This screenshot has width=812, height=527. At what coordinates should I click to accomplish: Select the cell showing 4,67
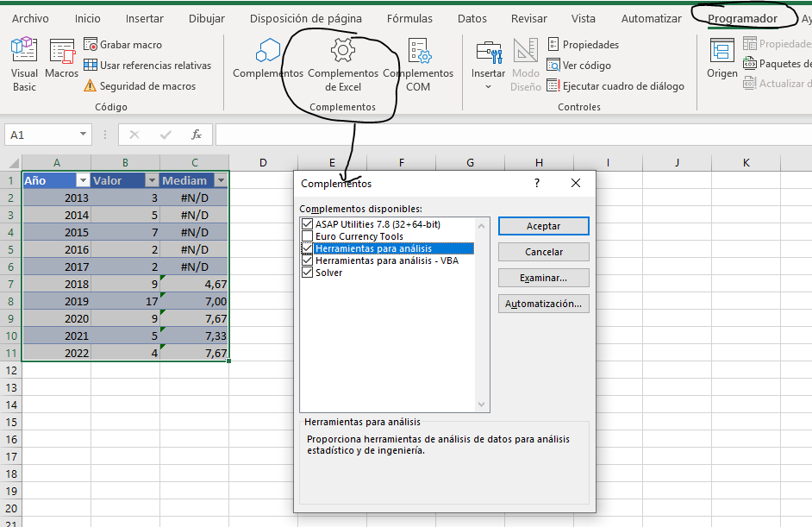(x=194, y=284)
